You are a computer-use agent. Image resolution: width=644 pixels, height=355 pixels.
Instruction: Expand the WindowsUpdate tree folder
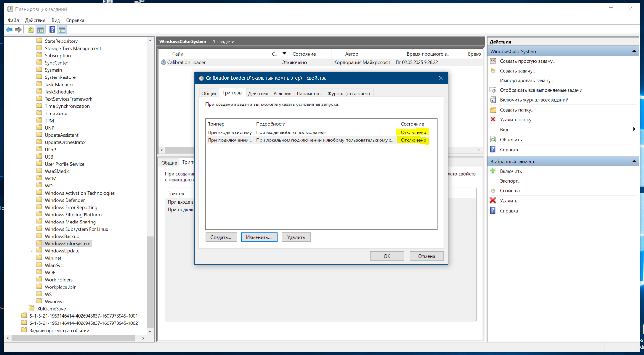[x=32, y=251]
